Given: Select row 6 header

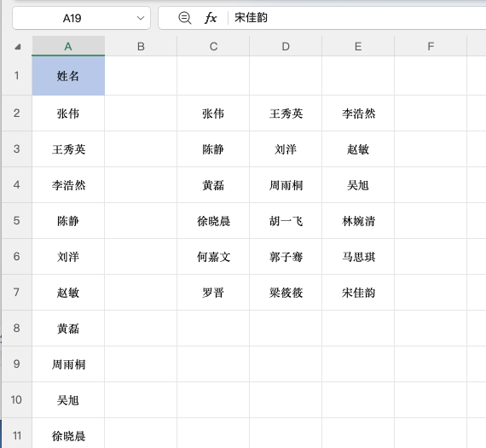Looking at the screenshot, I should coord(17,257).
